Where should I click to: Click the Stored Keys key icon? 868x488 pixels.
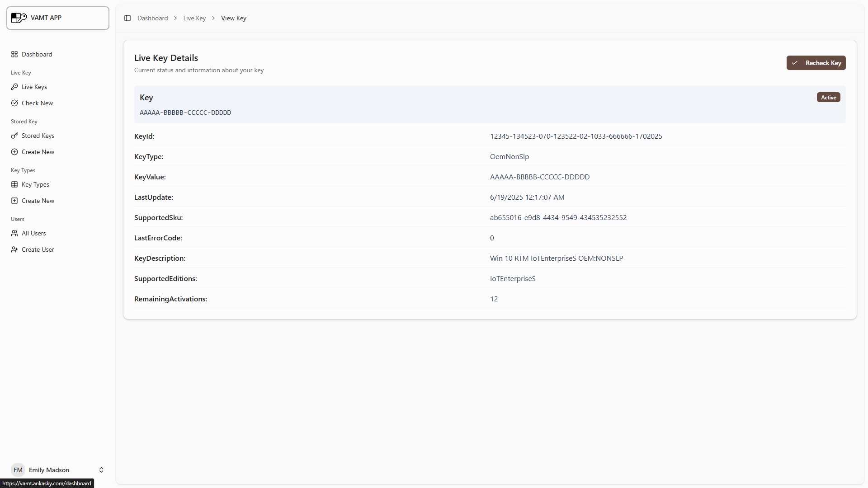pyautogui.click(x=14, y=136)
